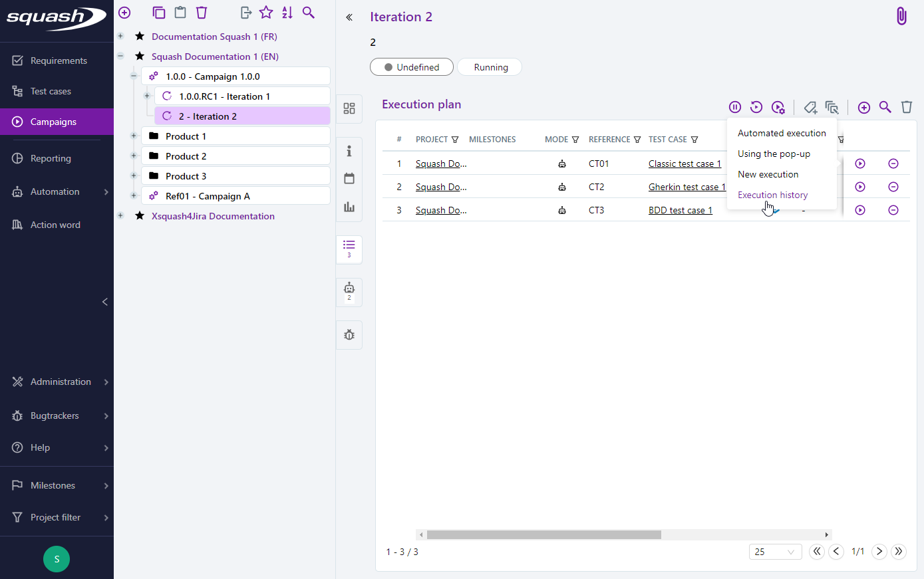Open the known issues bug icon

coord(349,334)
